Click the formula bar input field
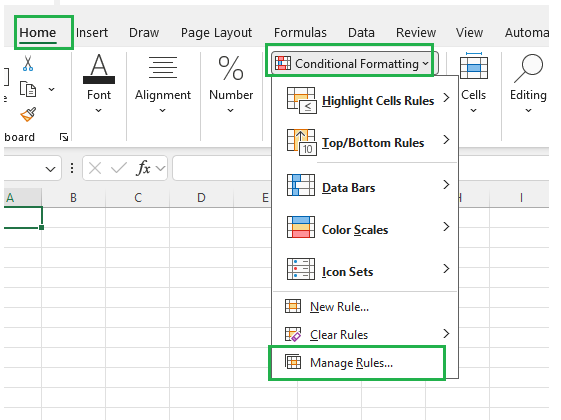This screenshot has height=420, width=561. (x=222, y=168)
